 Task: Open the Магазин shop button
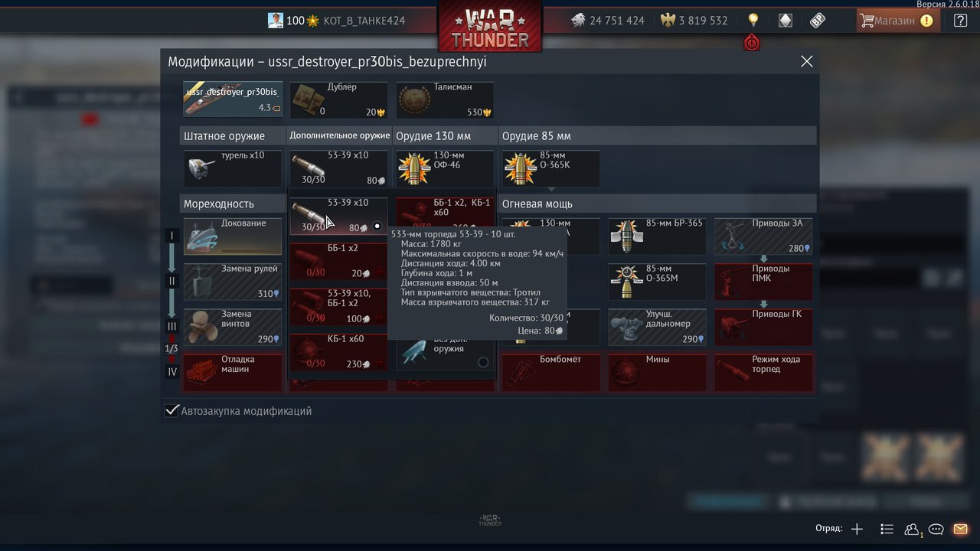coord(896,21)
